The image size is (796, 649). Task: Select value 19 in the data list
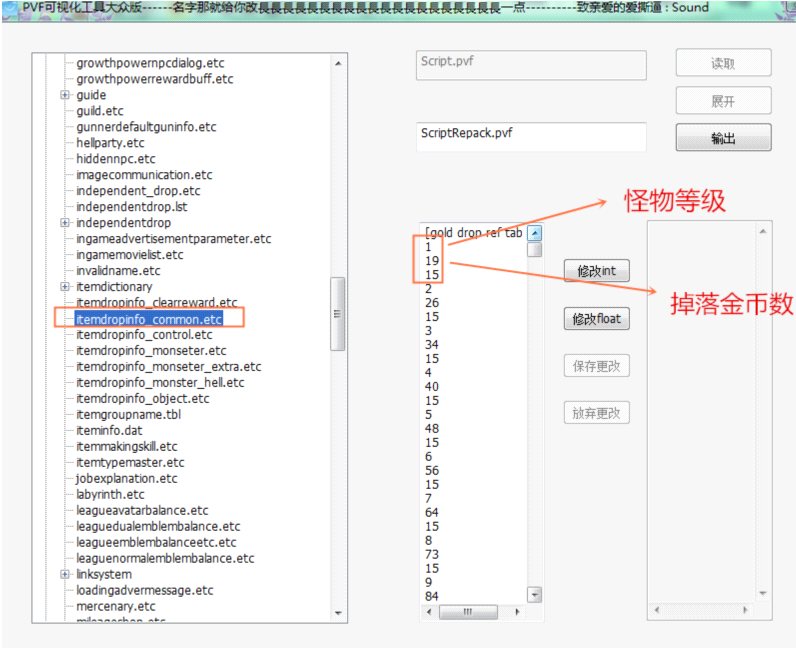432,261
